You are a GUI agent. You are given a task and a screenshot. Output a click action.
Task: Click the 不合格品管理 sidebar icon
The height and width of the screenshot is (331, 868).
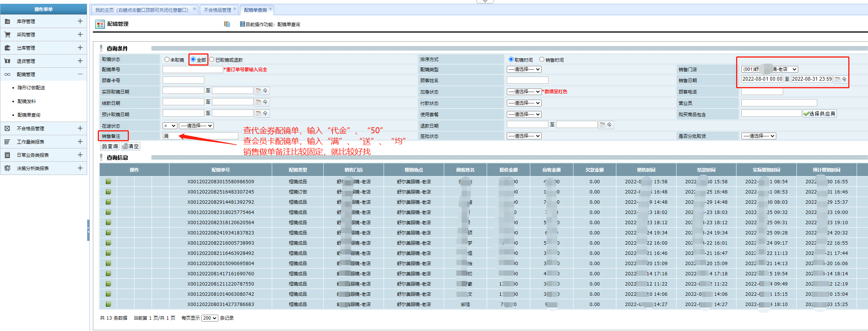7,128
